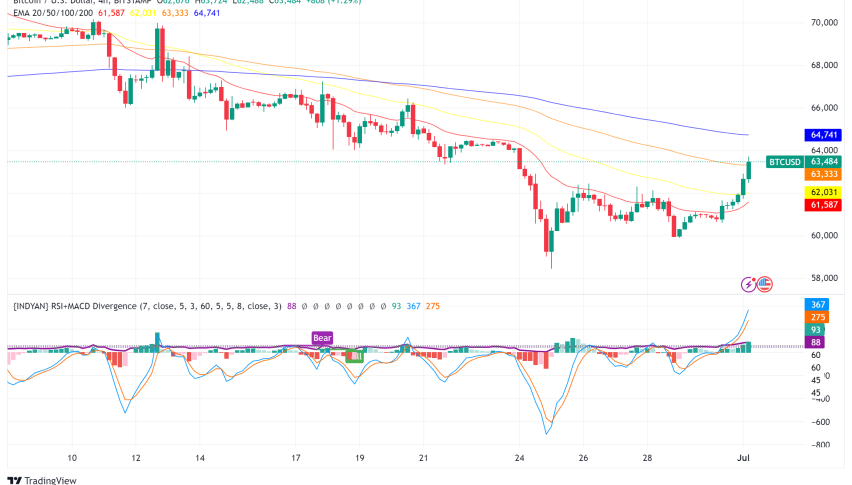Click the orange 63,333 value in EMA legend
Screen dimensions: 852x485
pos(175,12)
